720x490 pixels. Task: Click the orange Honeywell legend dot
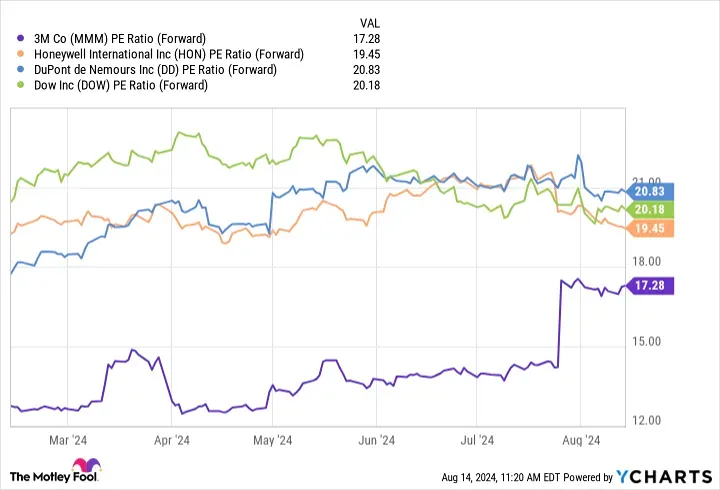(x=21, y=55)
